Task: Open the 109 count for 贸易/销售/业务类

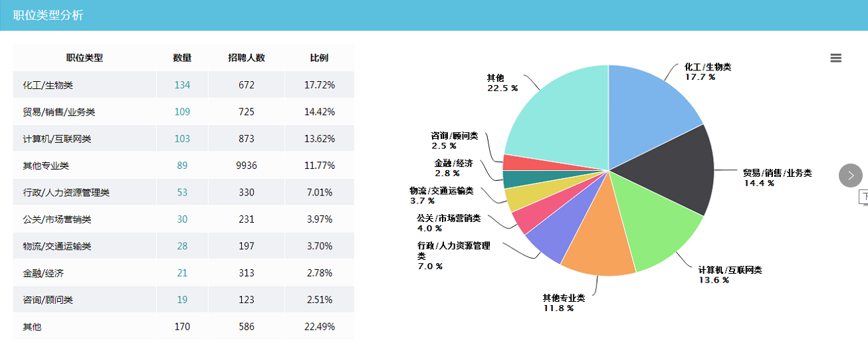Action: click(182, 112)
